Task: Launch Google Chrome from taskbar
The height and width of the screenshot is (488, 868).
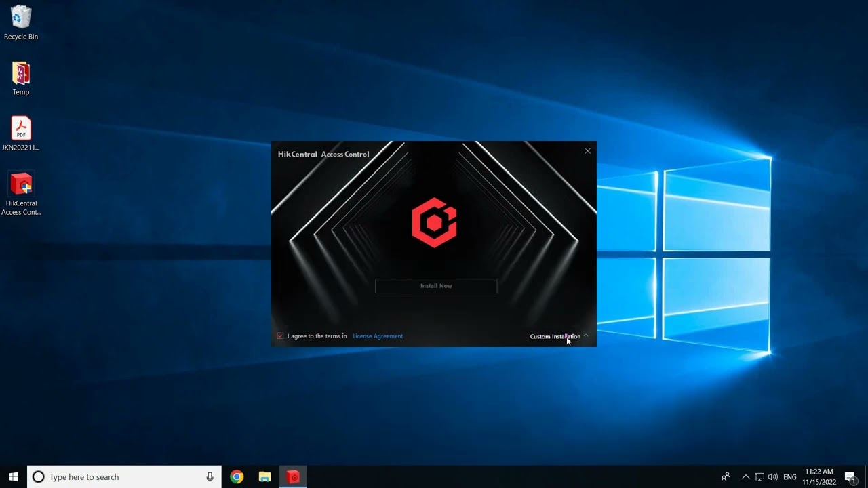Action: click(237, 477)
